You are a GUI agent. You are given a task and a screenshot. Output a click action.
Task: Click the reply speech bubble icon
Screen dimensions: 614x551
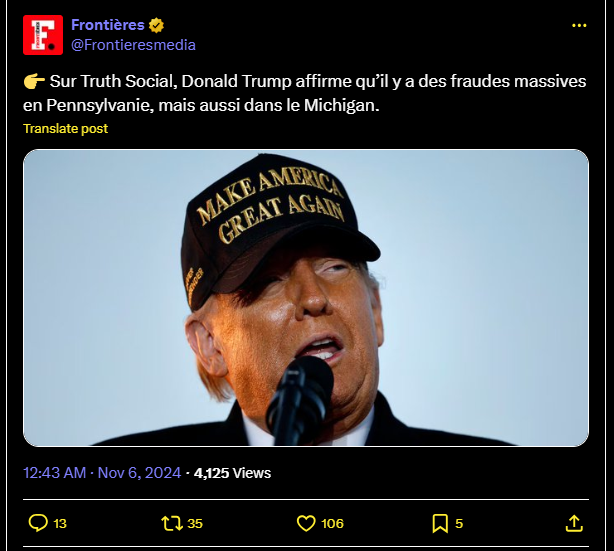point(38,522)
